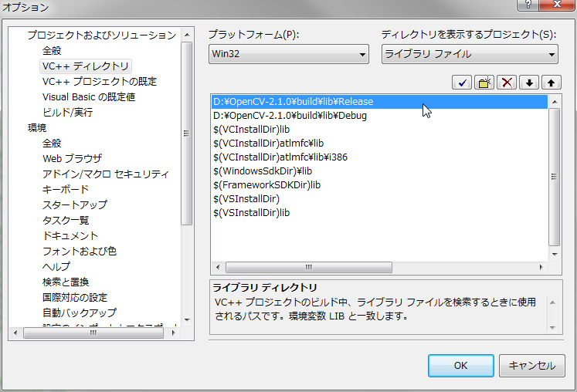Move selected line down with arrow icon

click(529, 83)
